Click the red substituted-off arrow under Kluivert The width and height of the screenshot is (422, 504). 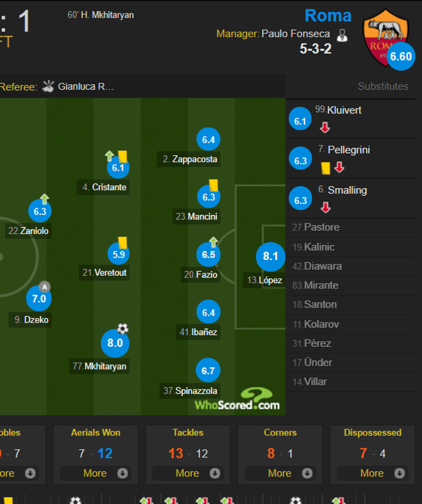coord(325,127)
